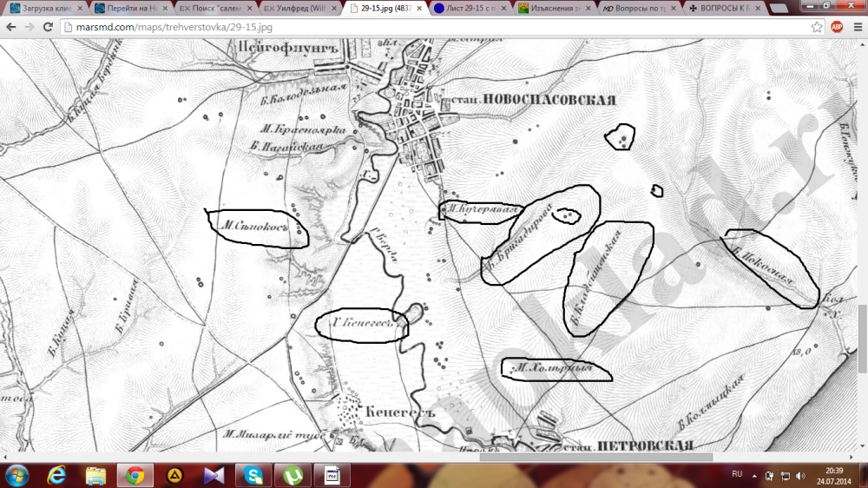Open Visual Studio from the taskbar
This screenshot has height=488, width=868.
[214, 475]
